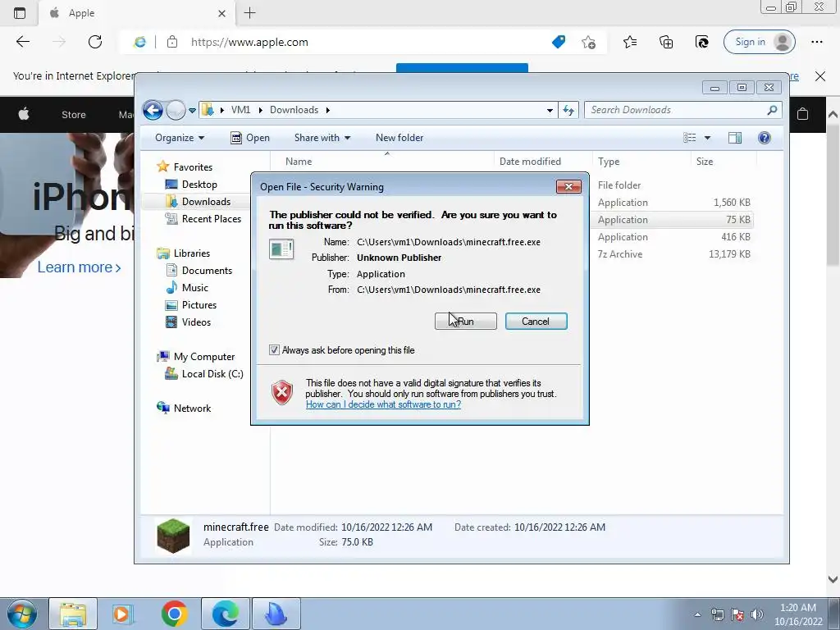Click the shopping price tag icon in Edge
This screenshot has height=630, width=840.
tap(558, 42)
